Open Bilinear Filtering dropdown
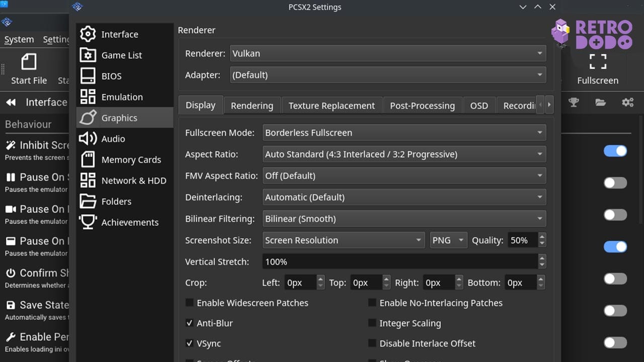 [405, 219]
